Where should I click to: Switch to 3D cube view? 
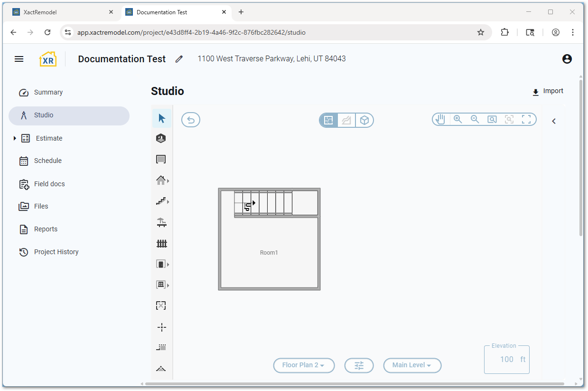(364, 121)
